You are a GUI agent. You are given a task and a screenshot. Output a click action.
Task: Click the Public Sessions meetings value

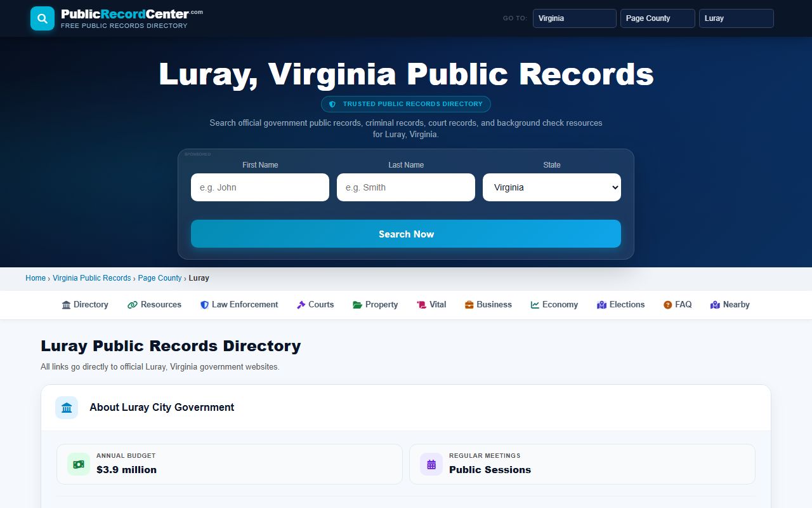coord(490,470)
